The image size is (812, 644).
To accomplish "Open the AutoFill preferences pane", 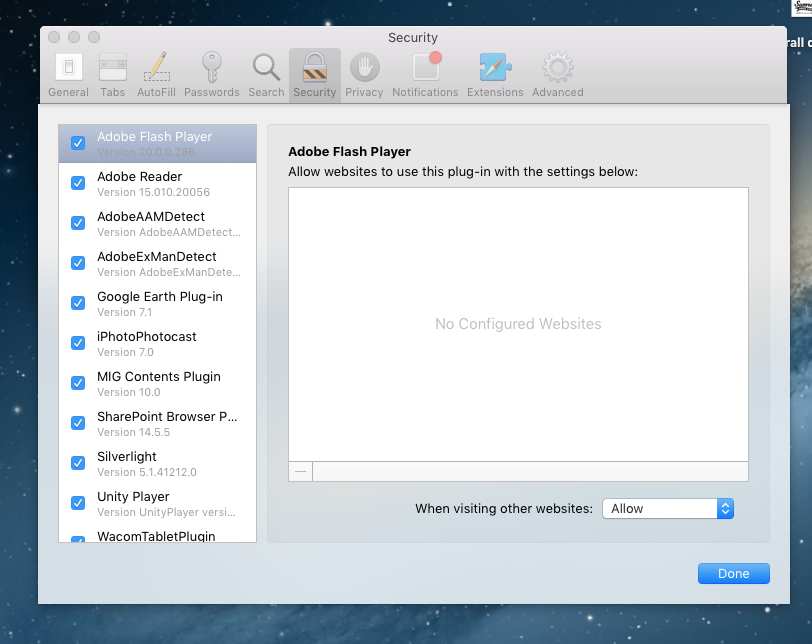I will (x=156, y=76).
